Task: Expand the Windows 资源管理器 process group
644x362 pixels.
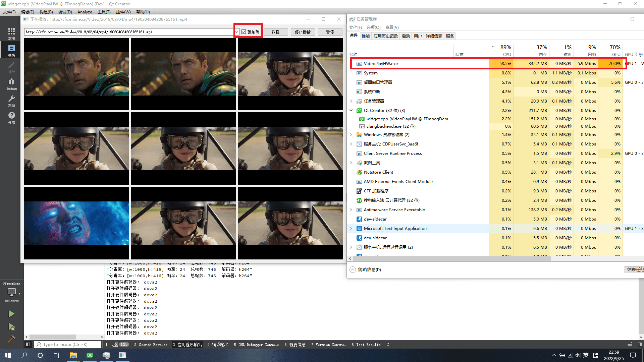Action: [x=351, y=135]
